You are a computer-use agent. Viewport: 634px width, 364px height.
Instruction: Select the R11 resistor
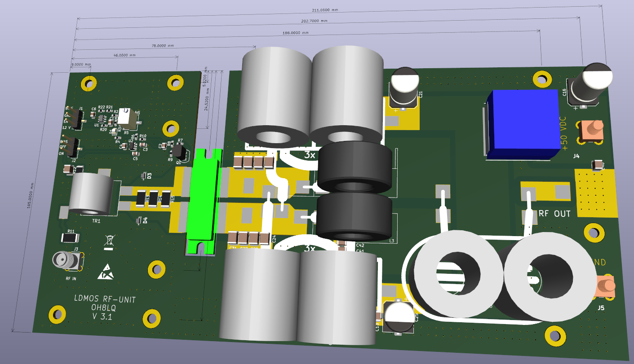point(71,238)
